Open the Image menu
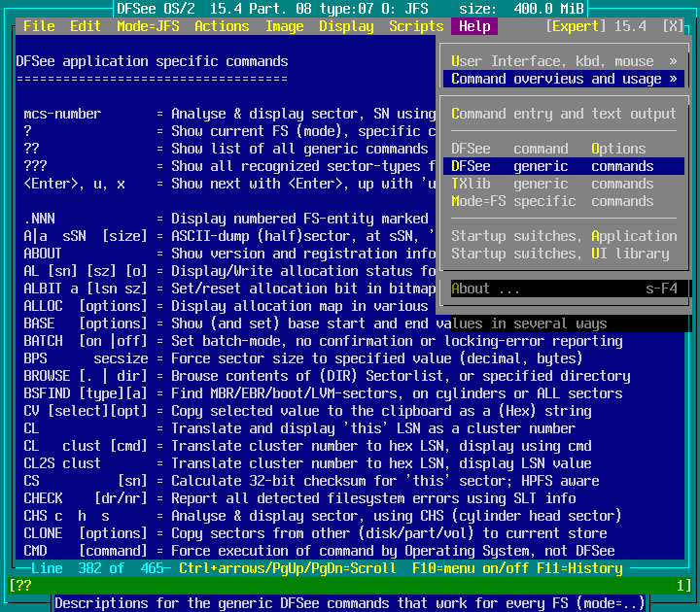This screenshot has width=700, height=612. (284, 26)
